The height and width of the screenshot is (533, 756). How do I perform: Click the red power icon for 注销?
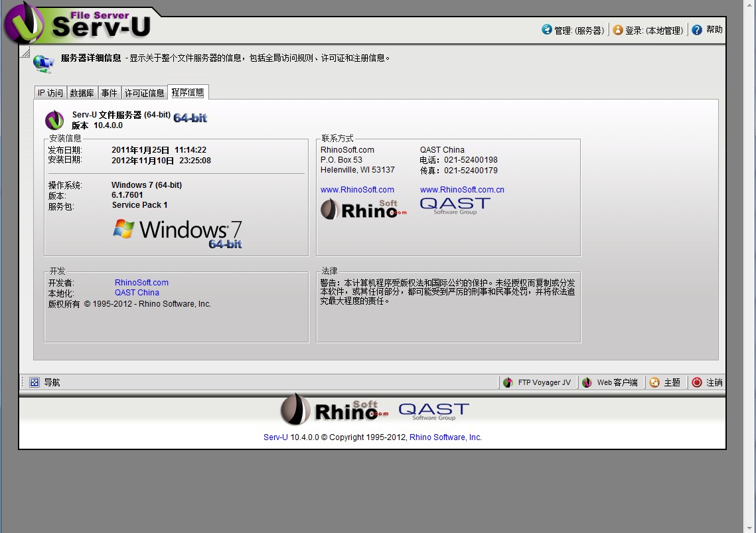click(x=697, y=382)
